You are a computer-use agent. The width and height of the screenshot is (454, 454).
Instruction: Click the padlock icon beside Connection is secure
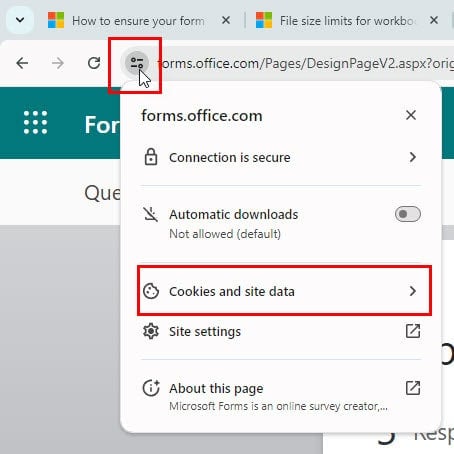click(151, 157)
